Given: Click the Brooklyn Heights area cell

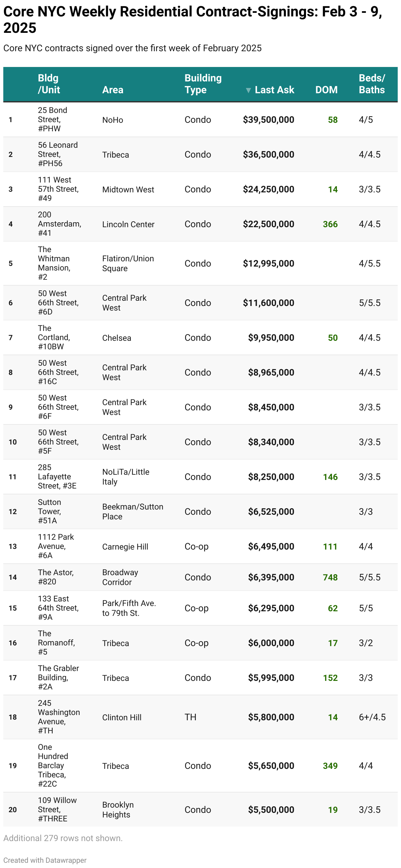Looking at the screenshot, I should click(118, 810).
